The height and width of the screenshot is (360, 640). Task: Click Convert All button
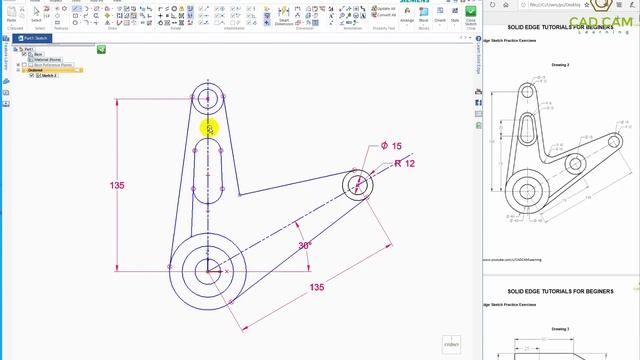[x=384, y=15]
